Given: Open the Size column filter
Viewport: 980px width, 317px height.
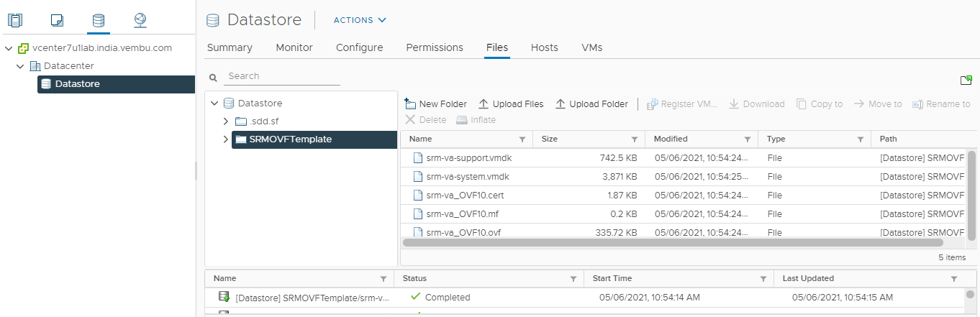Looking at the screenshot, I should 635,139.
